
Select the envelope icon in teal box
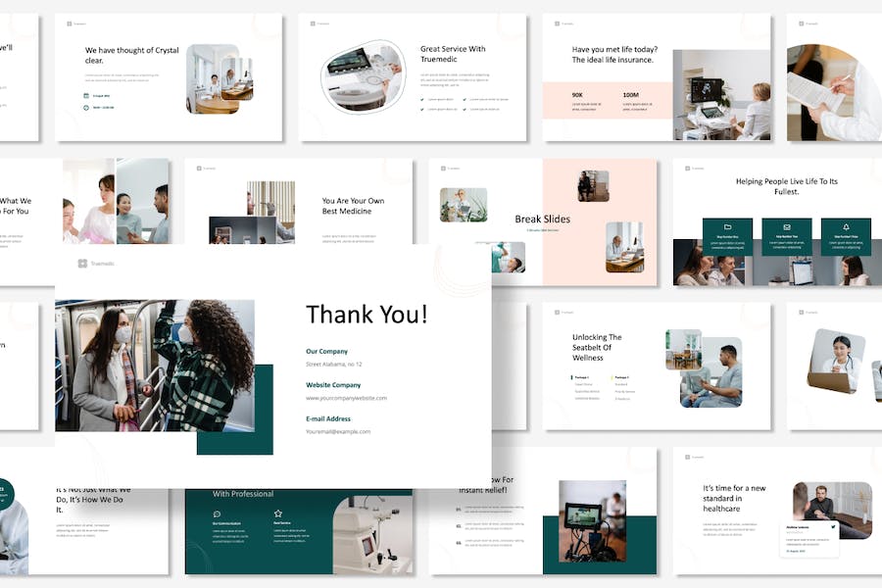(x=786, y=227)
